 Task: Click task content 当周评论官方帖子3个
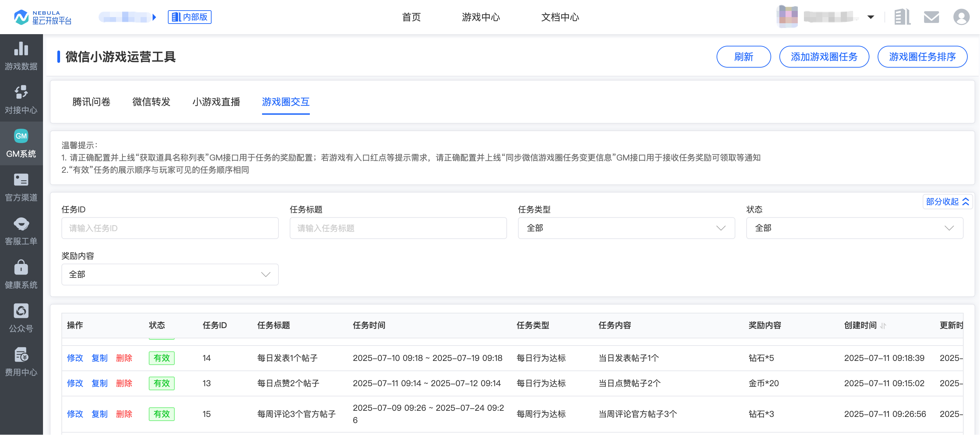click(x=638, y=415)
